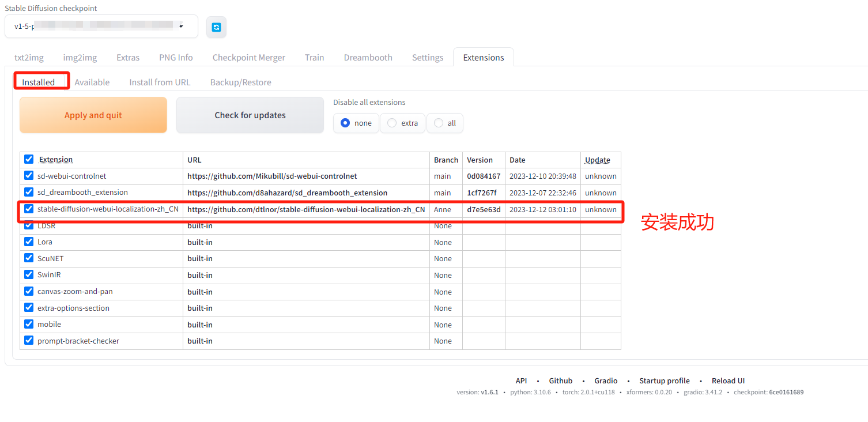Click the Reload UI footer link
The width and height of the screenshot is (868, 422).
pos(728,380)
